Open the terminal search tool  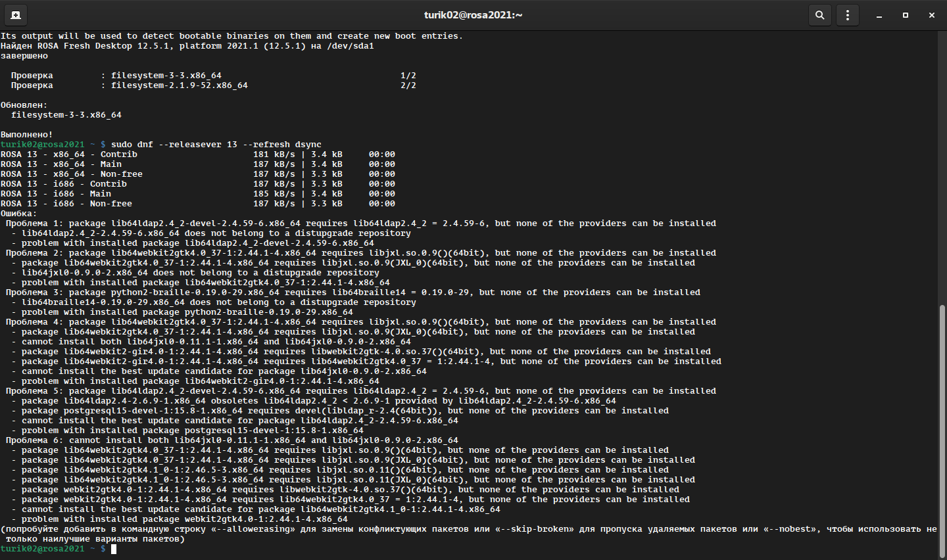820,15
